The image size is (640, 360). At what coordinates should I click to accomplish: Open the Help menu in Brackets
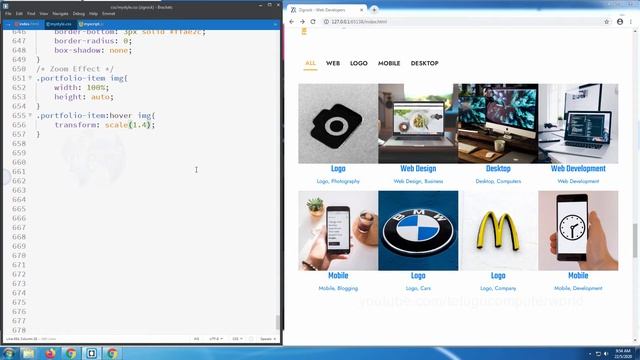[x=93, y=13]
